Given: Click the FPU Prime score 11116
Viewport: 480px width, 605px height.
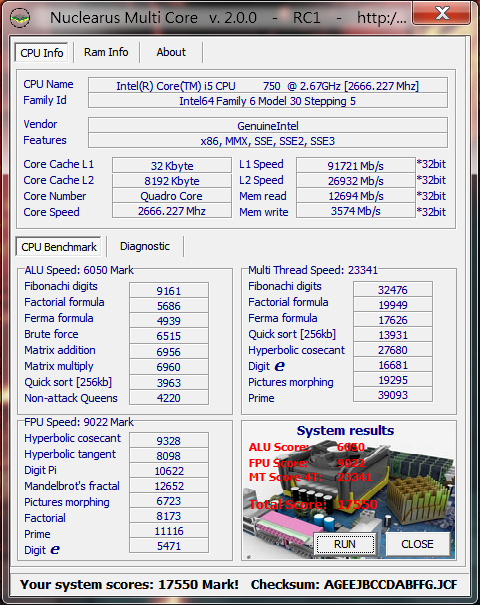Looking at the screenshot, I should (x=169, y=531).
